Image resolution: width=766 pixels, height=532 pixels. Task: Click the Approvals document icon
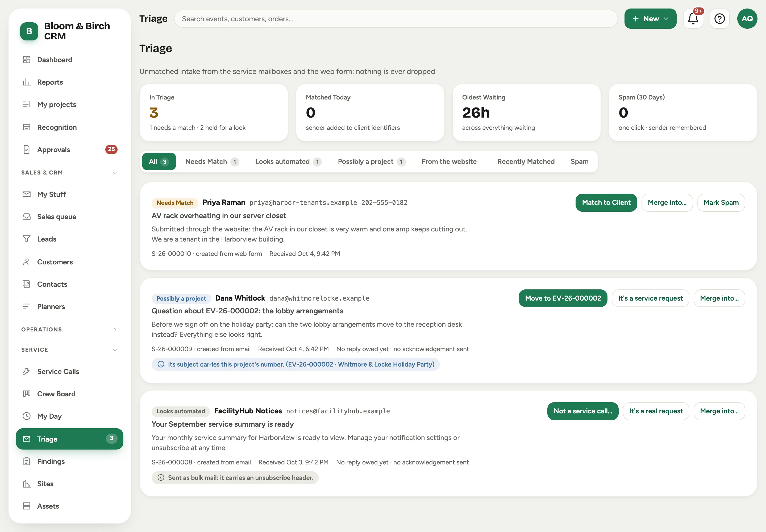coord(26,150)
